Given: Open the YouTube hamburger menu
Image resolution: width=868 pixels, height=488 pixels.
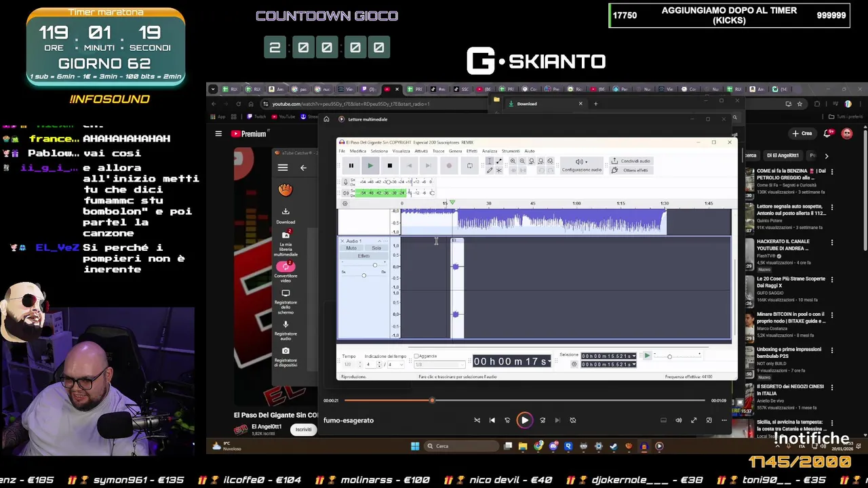Looking at the screenshot, I should [218, 134].
